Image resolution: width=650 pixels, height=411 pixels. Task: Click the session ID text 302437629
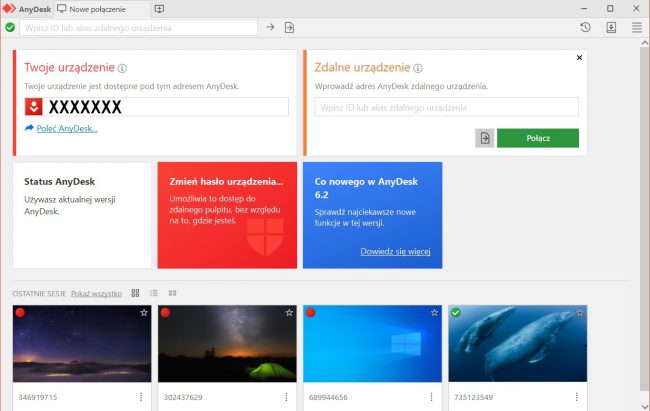pyautogui.click(x=183, y=397)
